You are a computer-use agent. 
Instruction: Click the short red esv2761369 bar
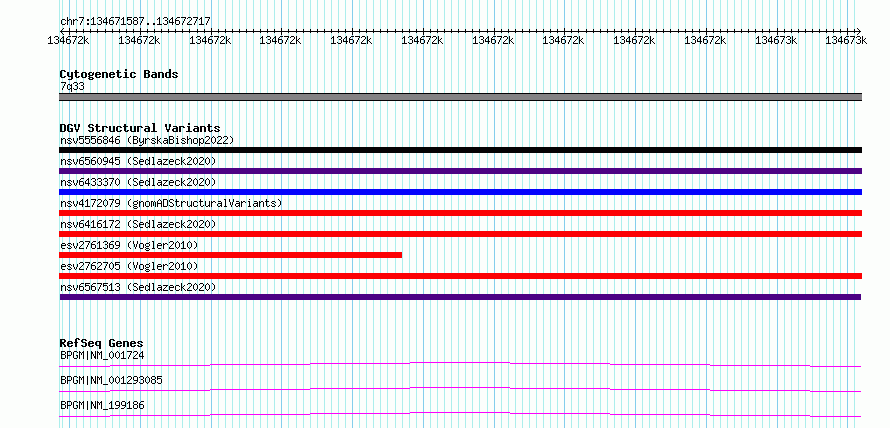[x=230, y=255]
